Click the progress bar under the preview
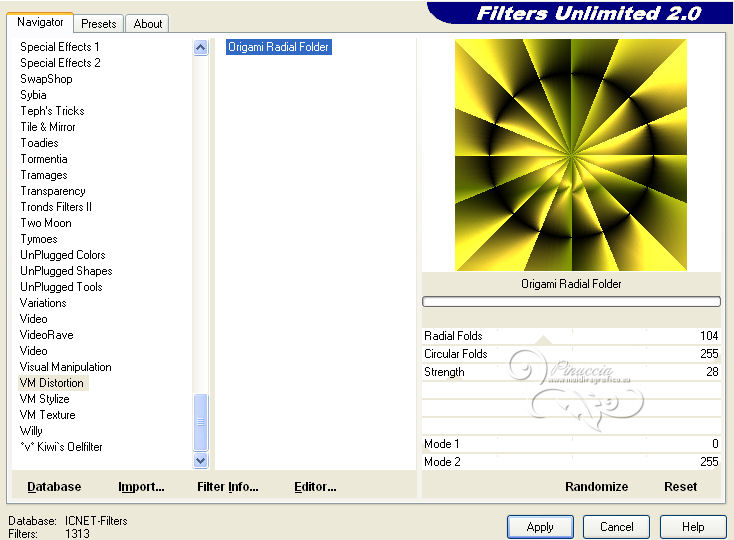Viewport: 734px width, 540px height. tap(571, 302)
